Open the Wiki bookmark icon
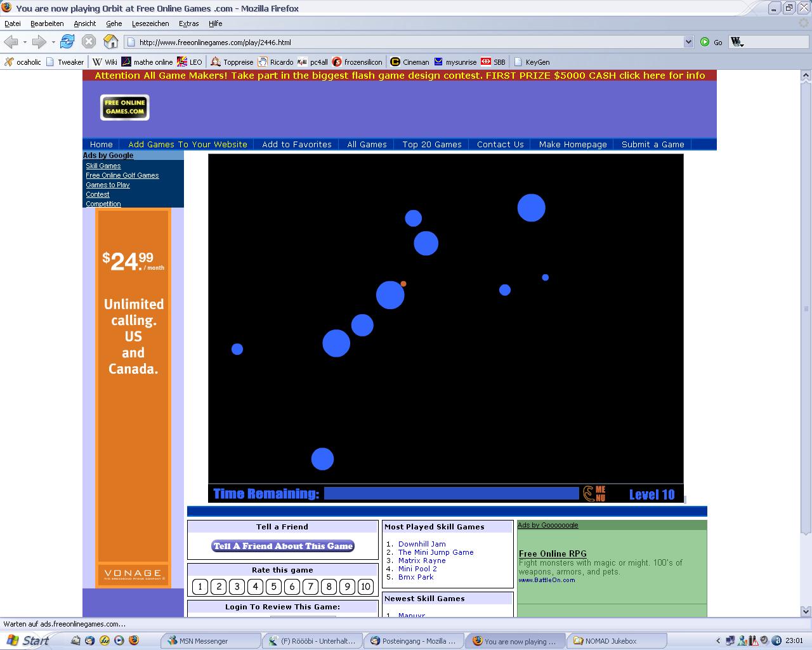812x650 pixels. pyautogui.click(x=97, y=62)
